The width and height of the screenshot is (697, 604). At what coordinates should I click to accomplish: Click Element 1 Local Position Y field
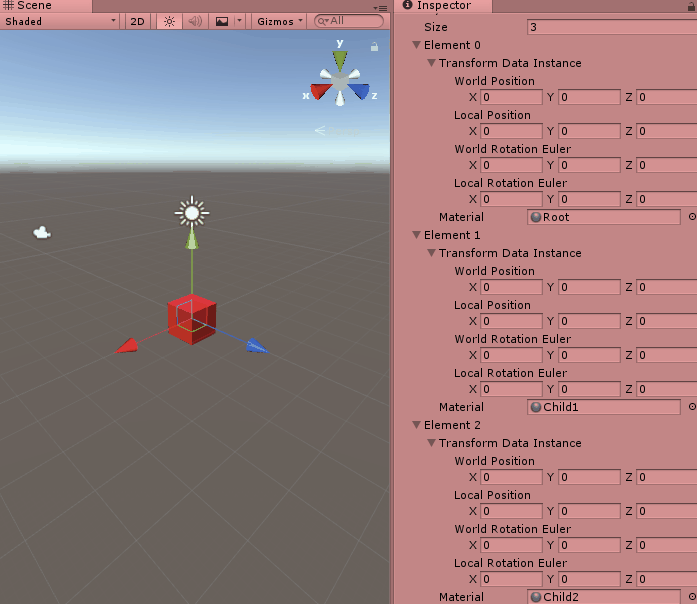tap(589, 321)
